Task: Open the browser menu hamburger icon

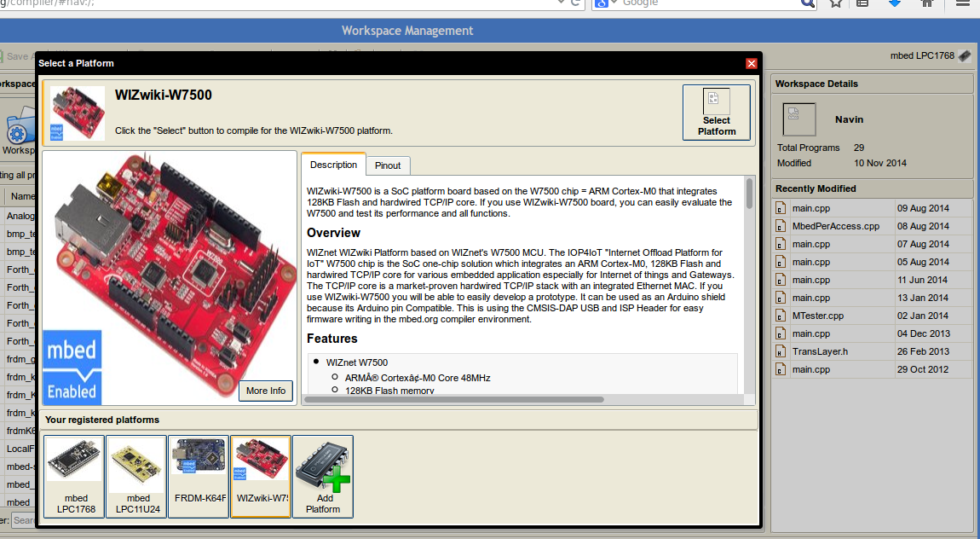Action: [963, 3]
